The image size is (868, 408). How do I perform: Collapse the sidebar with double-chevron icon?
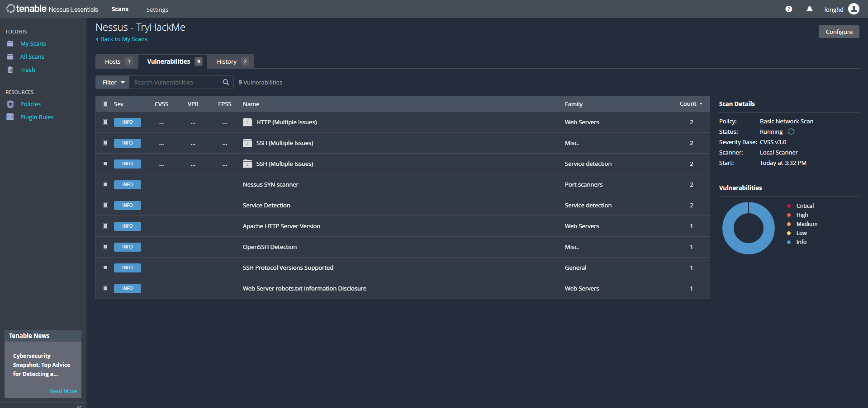coord(79,406)
